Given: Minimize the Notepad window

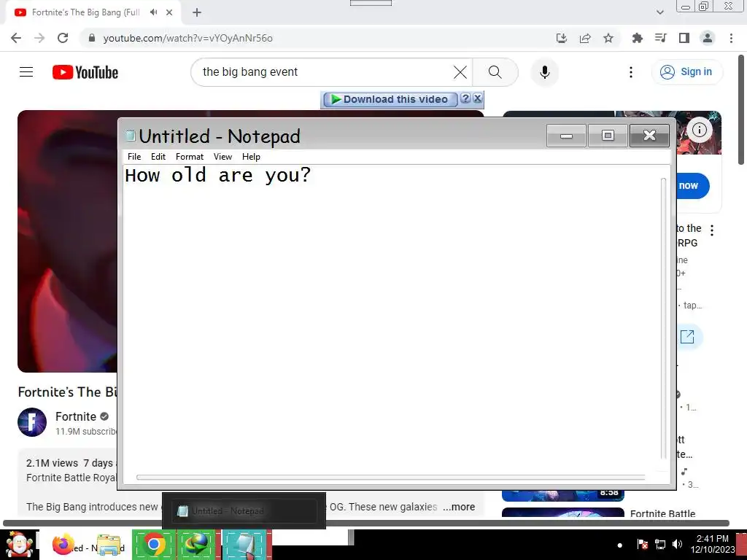Looking at the screenshot, I should pyautogui.click(x=566, y=136).
